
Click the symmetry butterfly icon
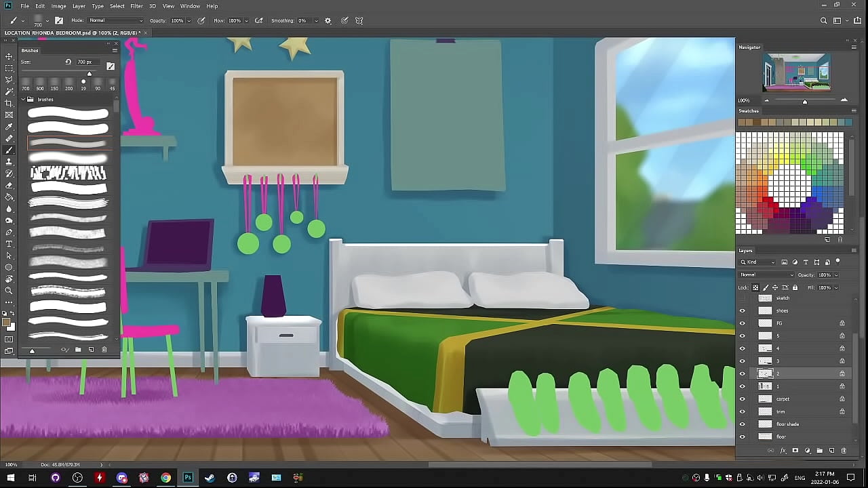[x=359, y=21]
